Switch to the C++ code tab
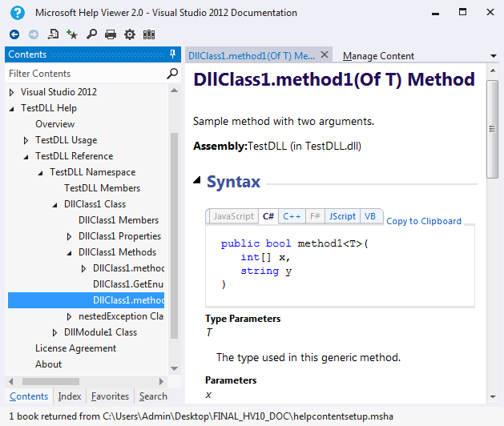This screenshot has width=504, height=426. click(x=292, y=216)
